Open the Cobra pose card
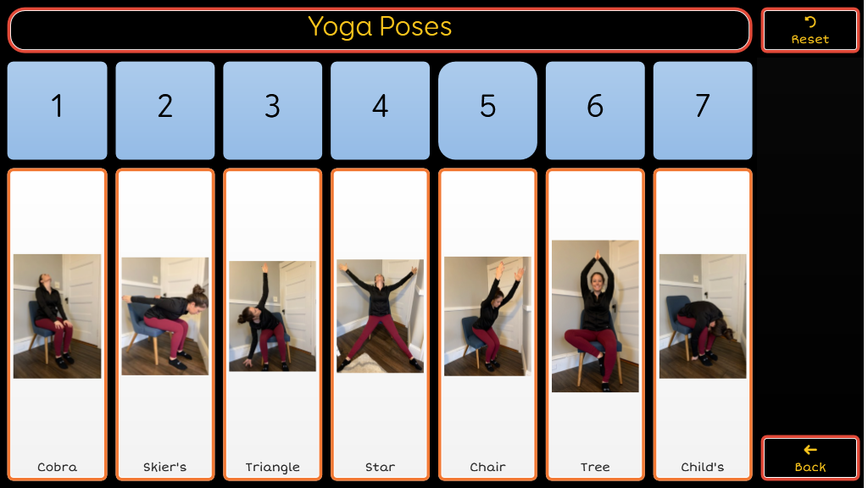Screen dimensions: 868x488 coord(57,324)
